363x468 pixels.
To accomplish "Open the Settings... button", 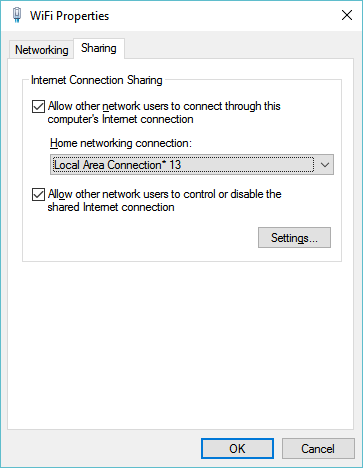I will point(294,238).
